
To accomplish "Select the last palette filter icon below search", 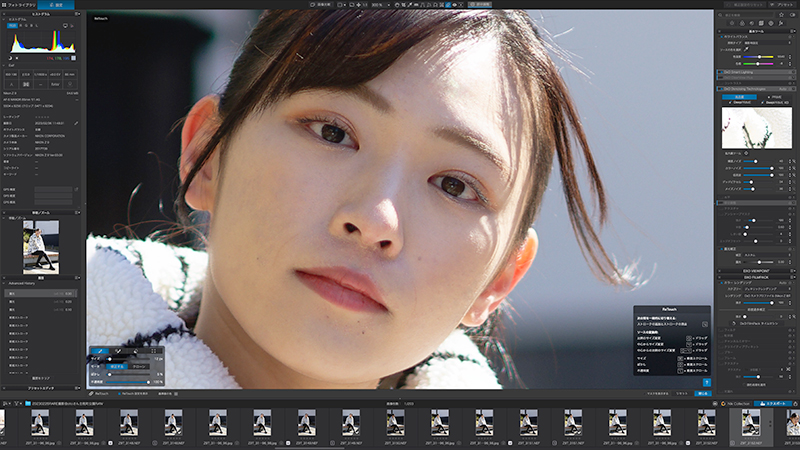I will 781,23.
